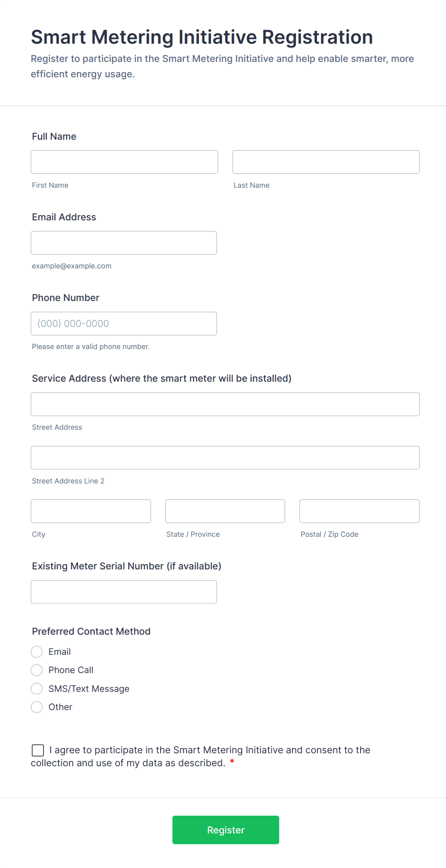Focus the Street Address field
Image resolution: width=446 pixels, height=868 pixels.
click(x=225, y=404)
